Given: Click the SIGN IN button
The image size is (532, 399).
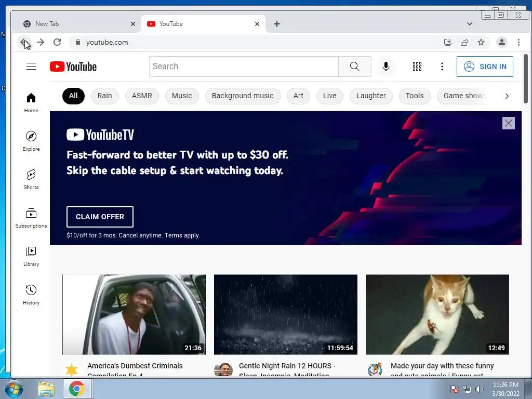Looking at the screenshot, I should (x=485, y=66).
